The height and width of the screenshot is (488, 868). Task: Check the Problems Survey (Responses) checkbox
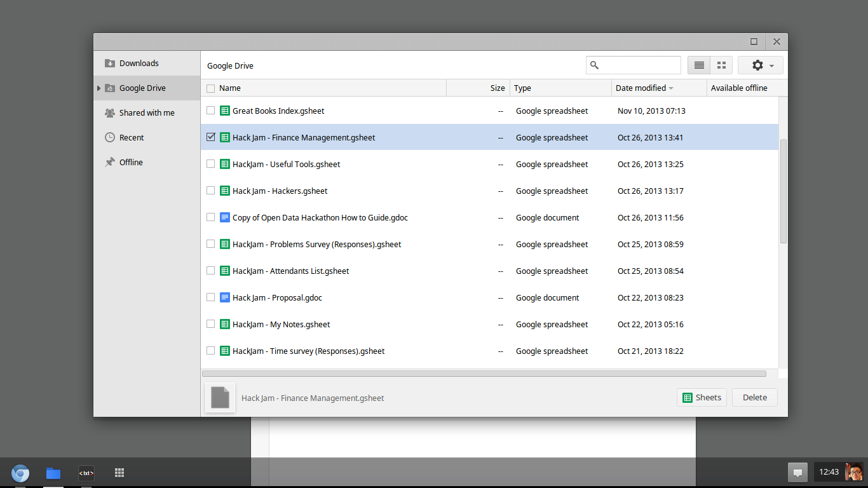[210, 244]
